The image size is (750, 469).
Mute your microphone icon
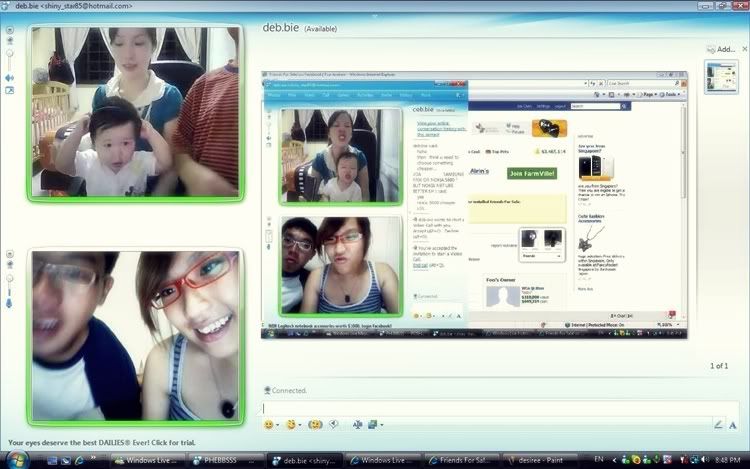click(x=10, y=303)
